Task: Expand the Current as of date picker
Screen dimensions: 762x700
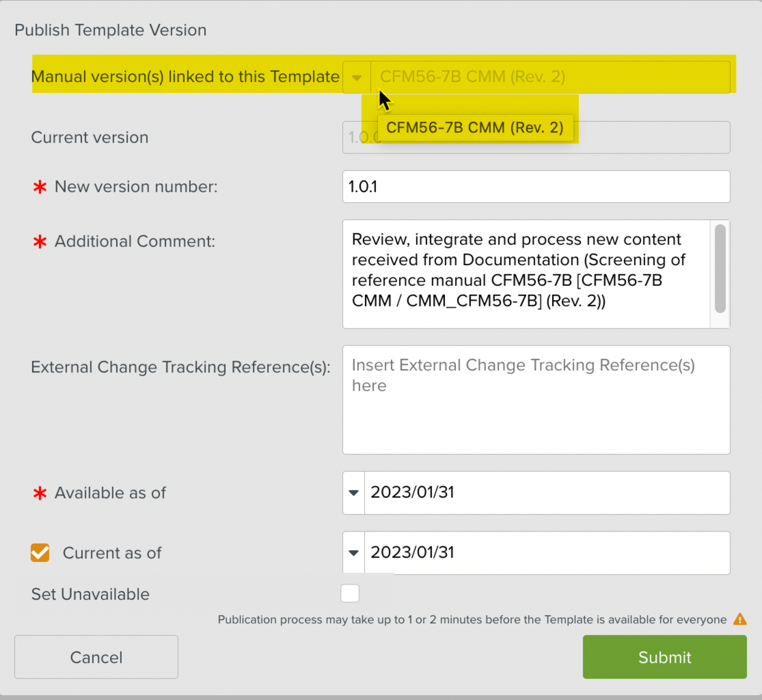Action: tap(353, 553)
